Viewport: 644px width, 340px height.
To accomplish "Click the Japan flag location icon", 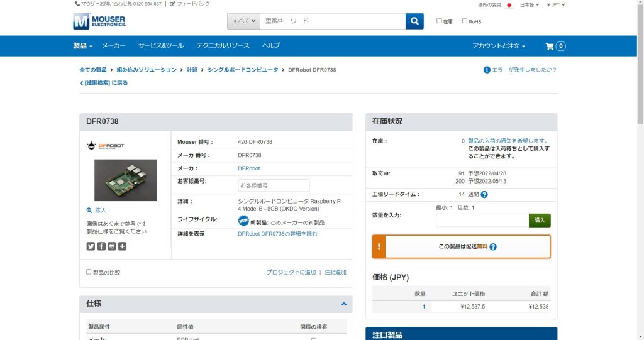I will [509, 5].
